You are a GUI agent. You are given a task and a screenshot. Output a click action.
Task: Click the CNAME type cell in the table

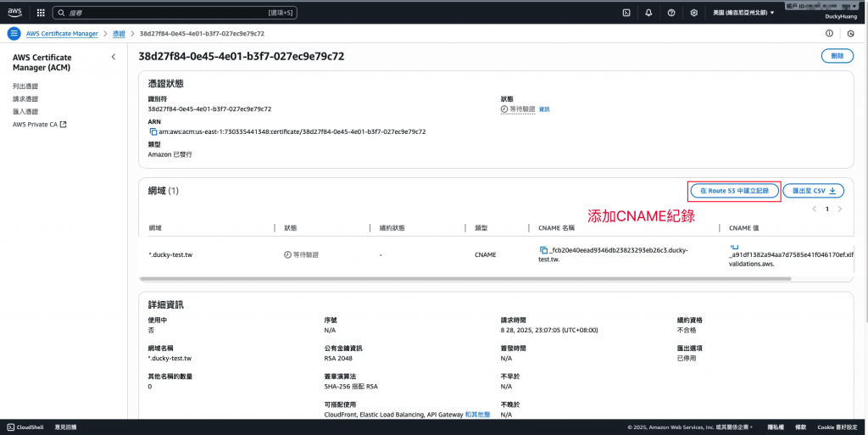486,255
